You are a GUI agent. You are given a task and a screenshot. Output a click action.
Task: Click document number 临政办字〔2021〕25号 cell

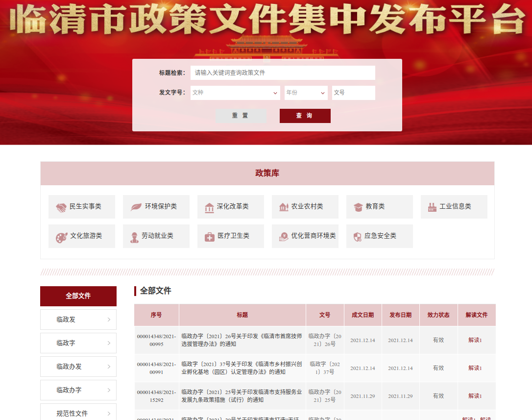point(325,396)
